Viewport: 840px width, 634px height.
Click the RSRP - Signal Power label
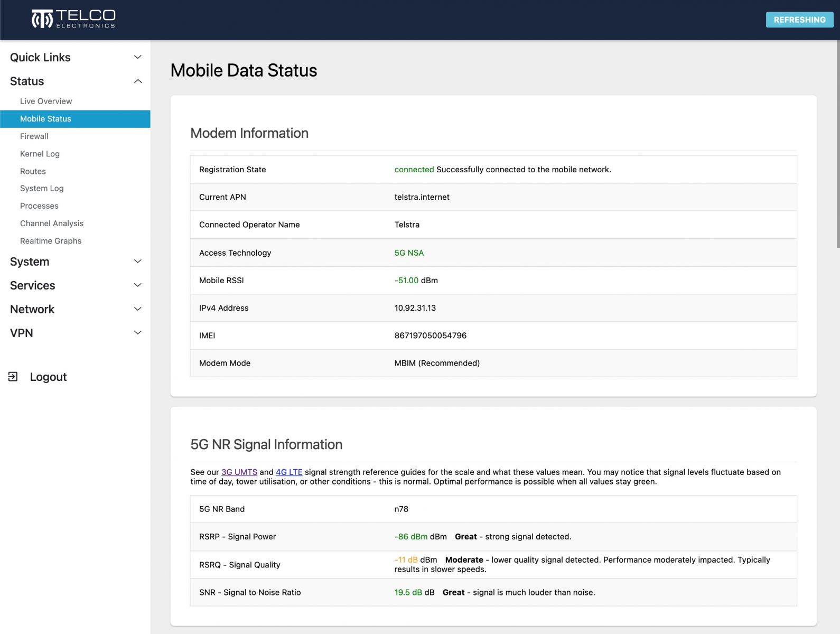point(237,536)
